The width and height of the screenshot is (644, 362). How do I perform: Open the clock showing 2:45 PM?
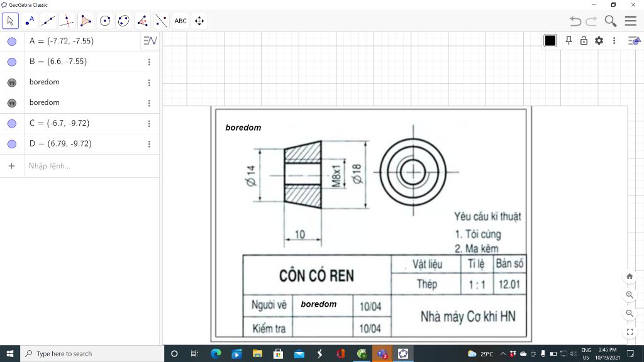[608, 353]
